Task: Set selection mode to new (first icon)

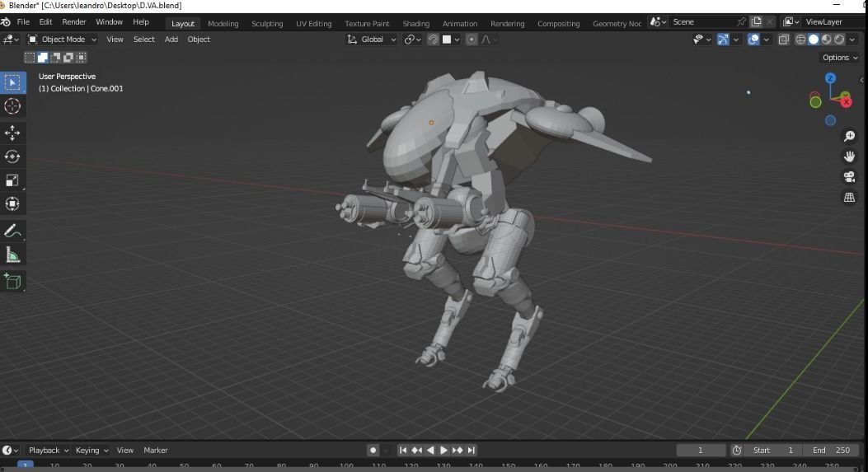Action: click(x=30, y=58)
